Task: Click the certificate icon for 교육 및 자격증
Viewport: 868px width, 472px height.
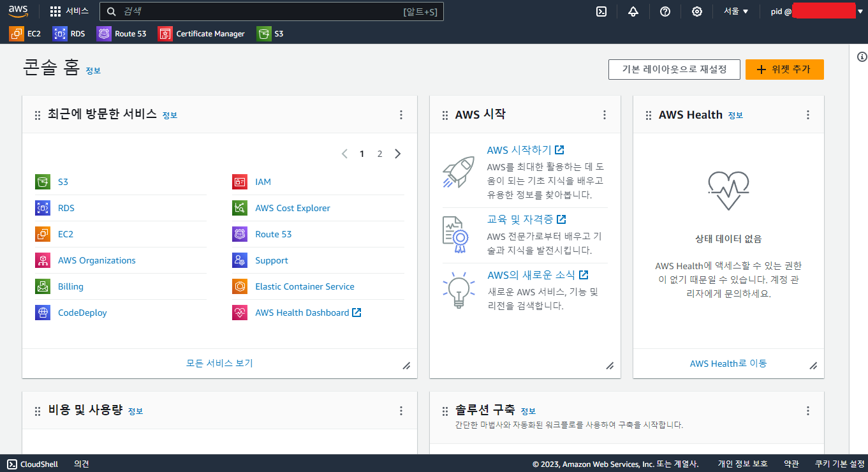Action: pyautogui.click(x=456, y=234)
